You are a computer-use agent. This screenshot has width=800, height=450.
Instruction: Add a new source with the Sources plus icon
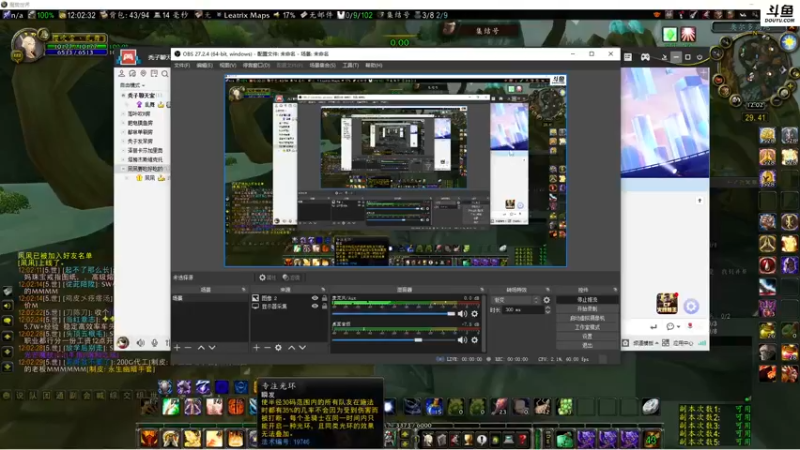pyautogui.click(x=256, y=347)
